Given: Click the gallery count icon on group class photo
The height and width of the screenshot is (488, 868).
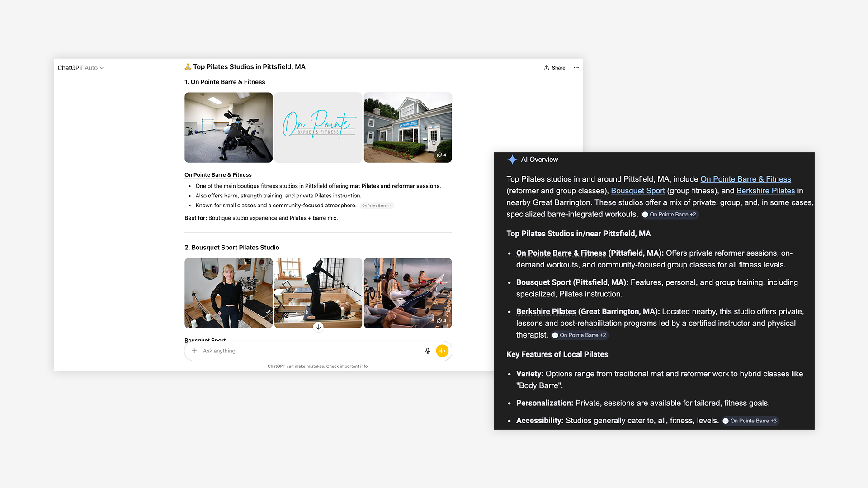Looking at the screenshot, I should [x=442, y=321].
